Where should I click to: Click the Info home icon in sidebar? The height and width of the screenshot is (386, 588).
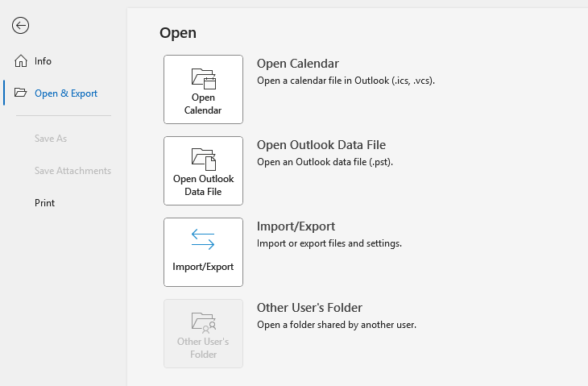pos(21,61)
